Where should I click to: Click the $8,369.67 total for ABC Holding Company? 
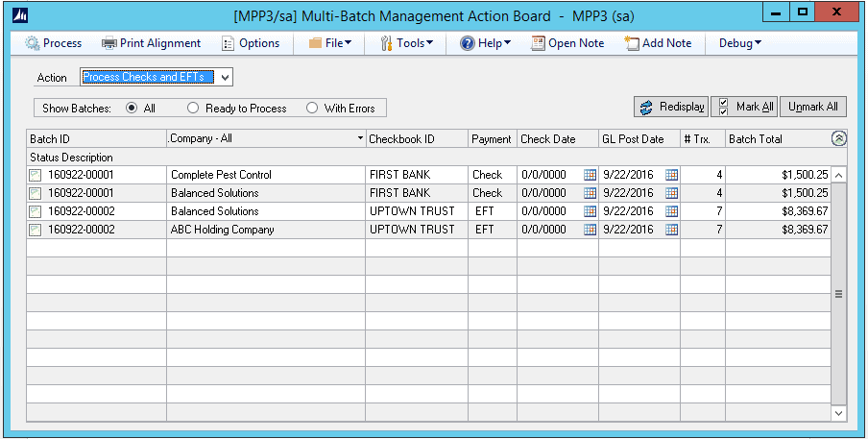pos(778,230)
